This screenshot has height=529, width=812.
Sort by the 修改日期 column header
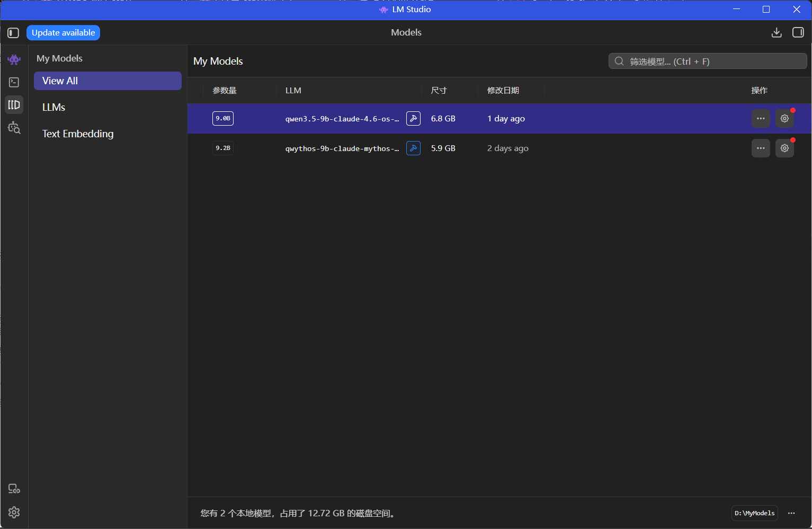coord(503,91)
